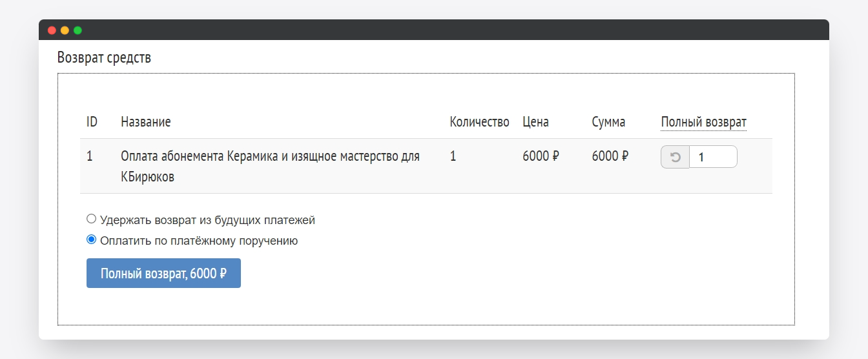Click the "Цена" column header
868x359 pixels.
pyautogui.click(x=535, y=122)
